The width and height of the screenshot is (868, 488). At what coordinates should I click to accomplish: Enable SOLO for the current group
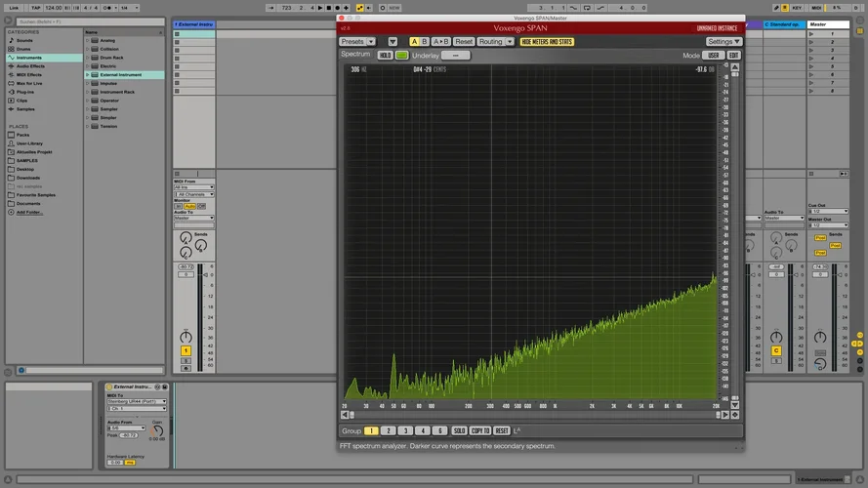459,430
